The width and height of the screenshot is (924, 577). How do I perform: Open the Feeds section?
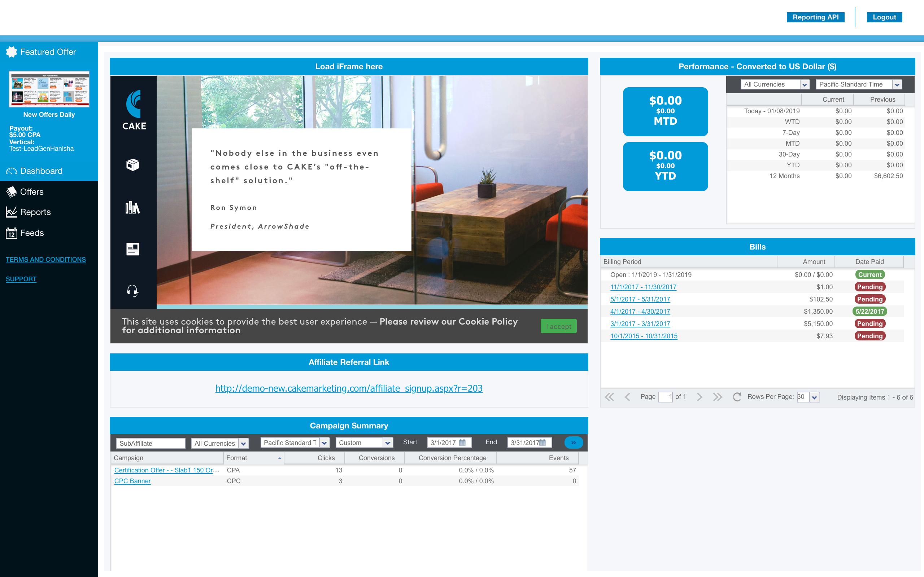click(x=32, y=233)
